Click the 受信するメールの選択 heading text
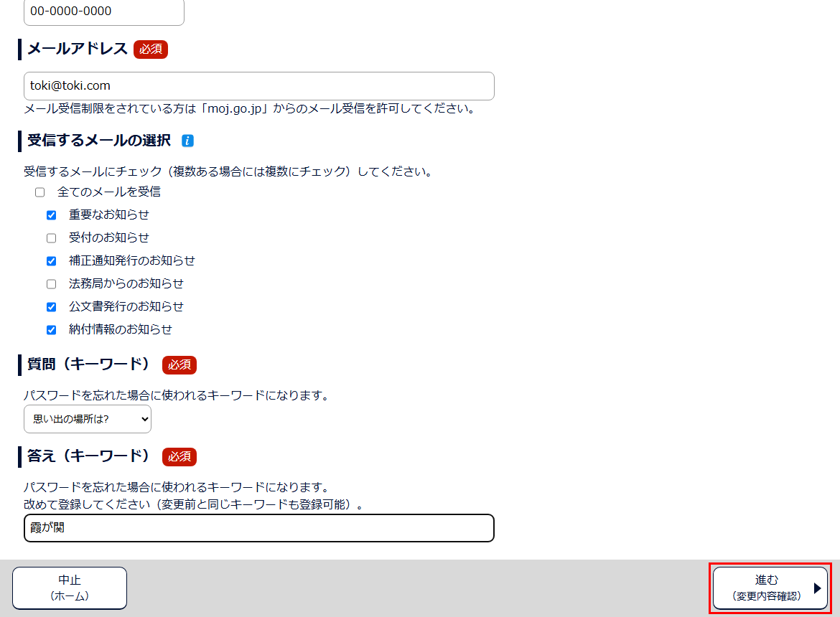 coord(99,141)
